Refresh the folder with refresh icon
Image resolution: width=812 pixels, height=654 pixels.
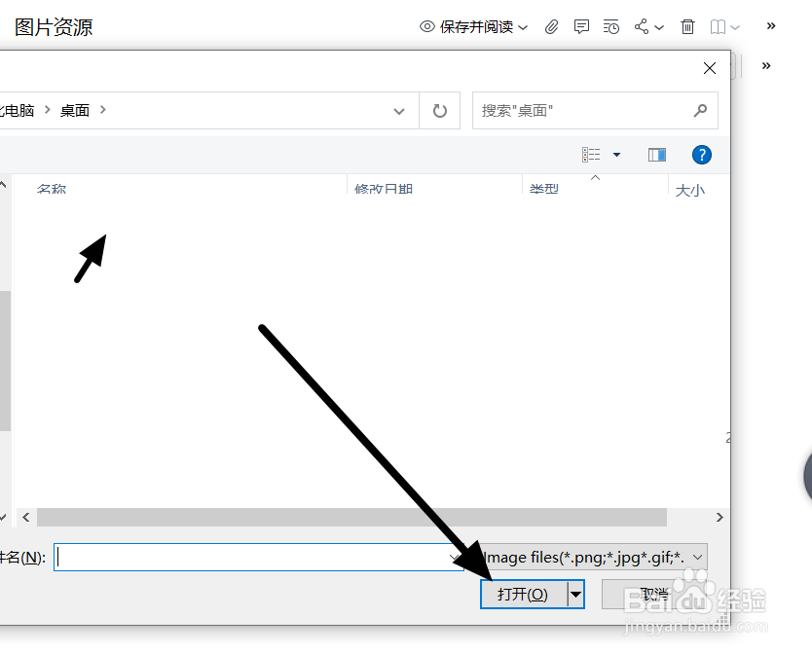(x=440, y=111)
